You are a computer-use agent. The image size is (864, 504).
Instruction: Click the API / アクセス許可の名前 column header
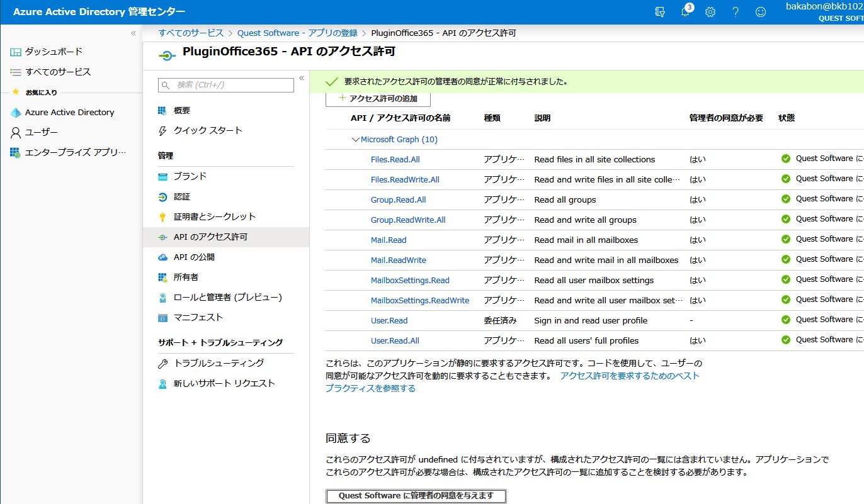[x=401, y=118]
